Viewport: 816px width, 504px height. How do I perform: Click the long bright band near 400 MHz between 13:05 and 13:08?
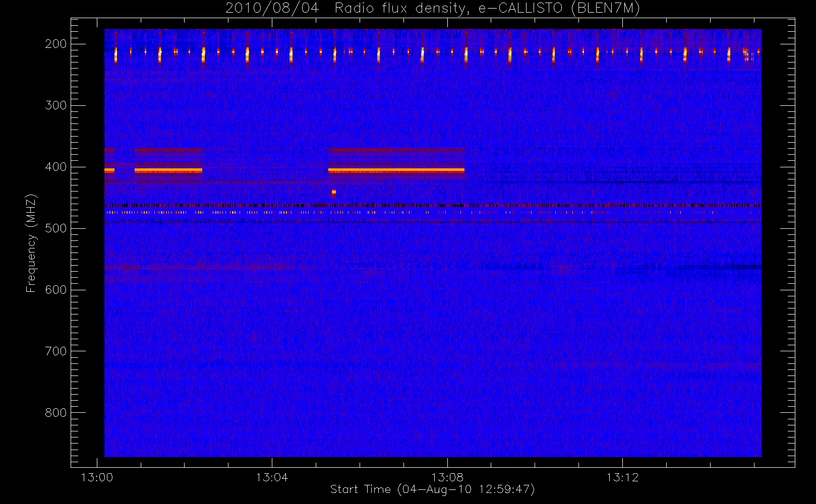click(396, 171)
